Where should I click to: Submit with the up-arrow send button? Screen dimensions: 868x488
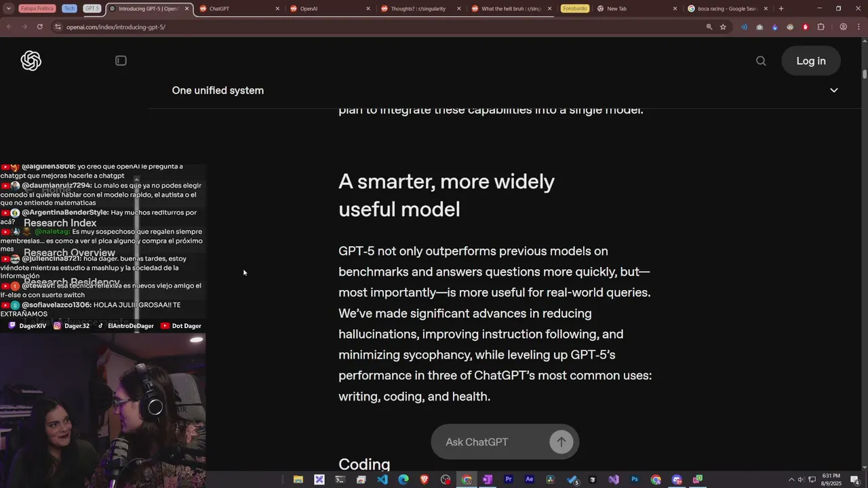tap(561, 442)
